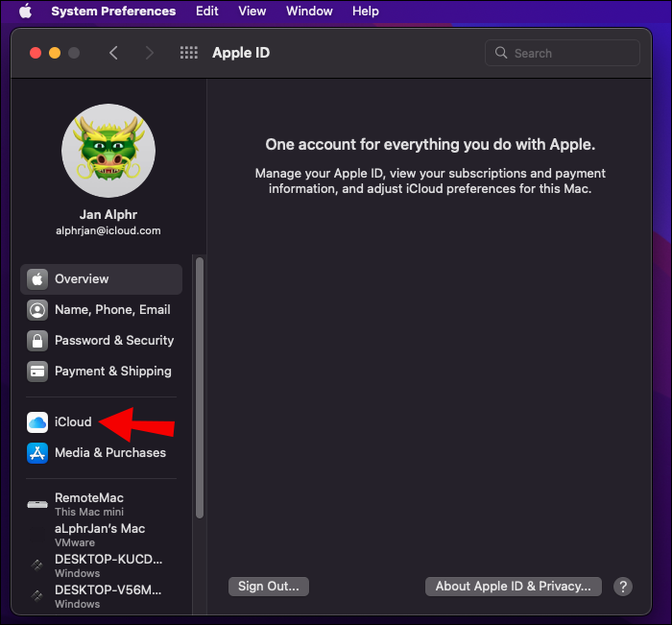
Task: Select the Payment & Shipping card icon
Action: (x=37, y=372)
